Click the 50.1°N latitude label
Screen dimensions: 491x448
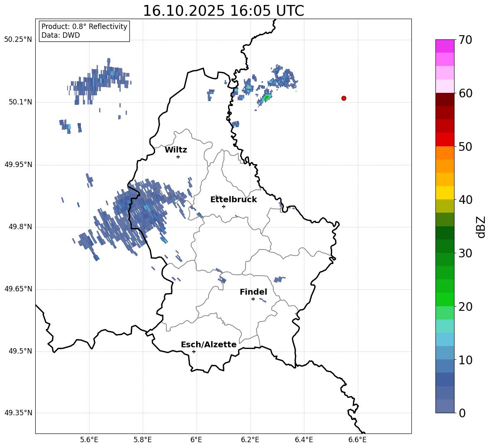[20, 102]
